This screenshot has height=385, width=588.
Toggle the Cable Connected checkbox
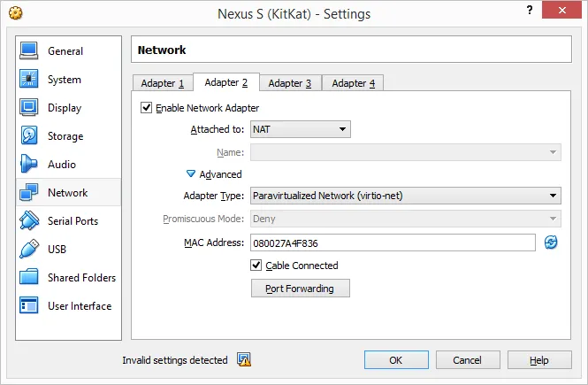point(256,266)
